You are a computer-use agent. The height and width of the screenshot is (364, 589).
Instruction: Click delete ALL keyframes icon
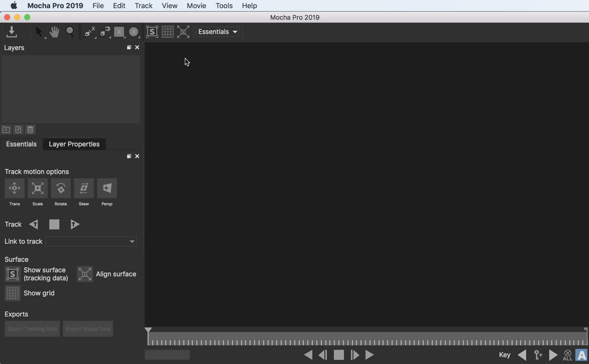567,355
